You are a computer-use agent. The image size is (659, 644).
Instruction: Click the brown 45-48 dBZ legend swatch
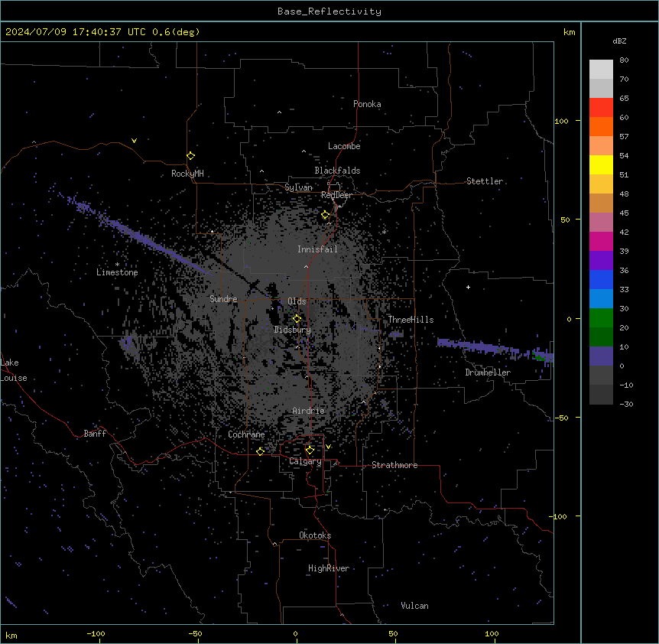[x=601, y=203]
